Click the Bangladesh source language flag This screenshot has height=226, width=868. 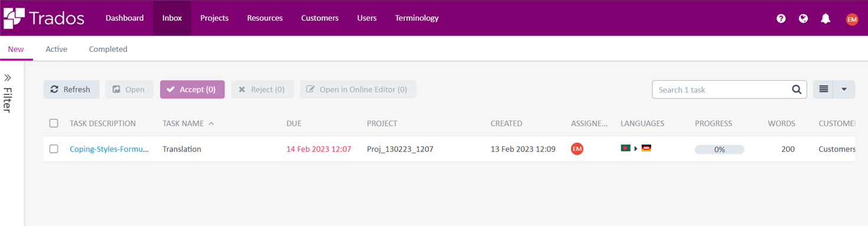pos(626,149)
